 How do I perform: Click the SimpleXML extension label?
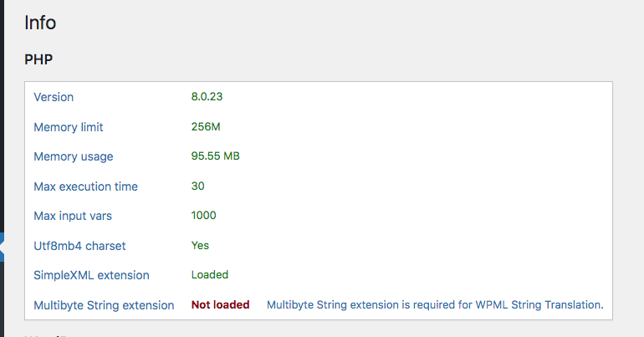(91, 275)
